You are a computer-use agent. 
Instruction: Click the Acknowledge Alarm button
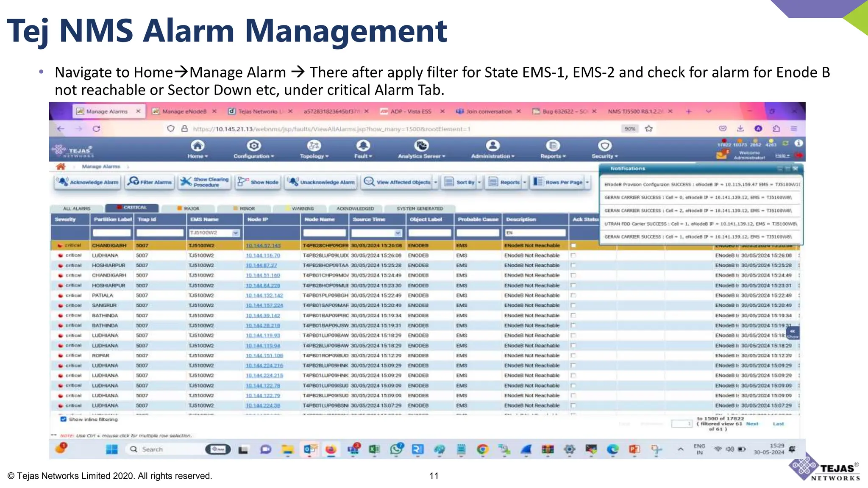coord(88,182)
